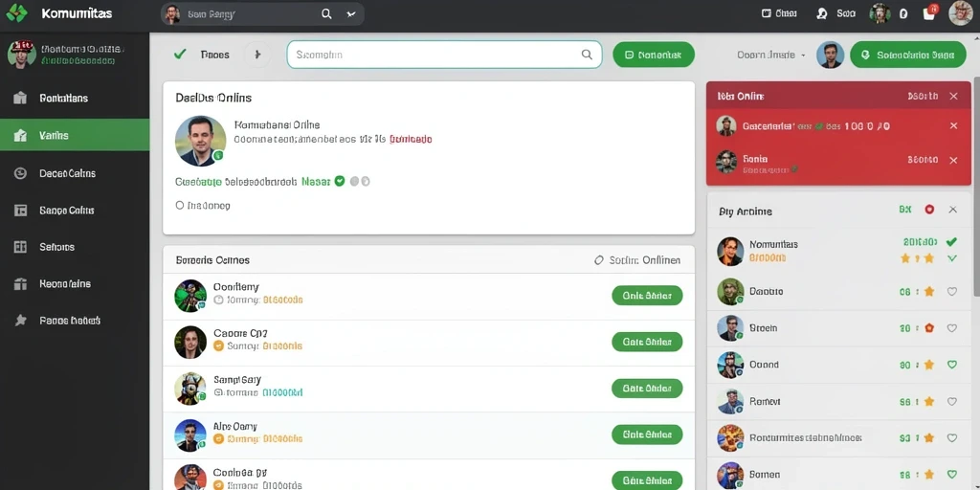The width and height of the screenshot is (980, 490).
Task: Click the green checkmark beside Fnoes
Action: click(x=180, y=55)
